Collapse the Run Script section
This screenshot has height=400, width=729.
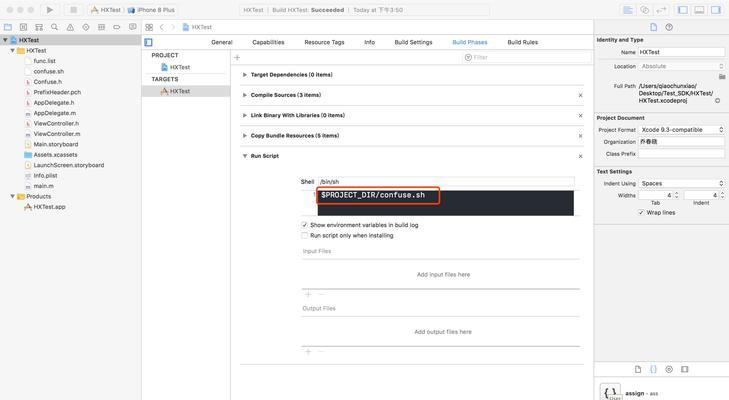click(x=245, y=156)
